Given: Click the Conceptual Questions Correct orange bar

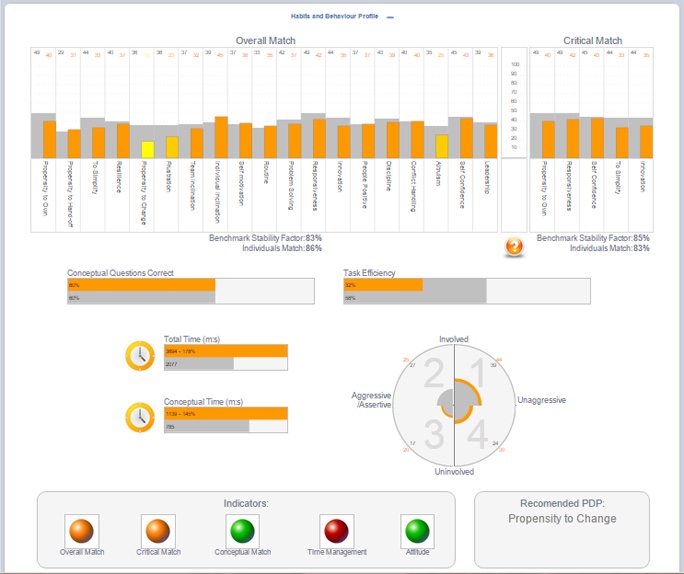Looking at the screenshot, I should (x=141, y=285).
